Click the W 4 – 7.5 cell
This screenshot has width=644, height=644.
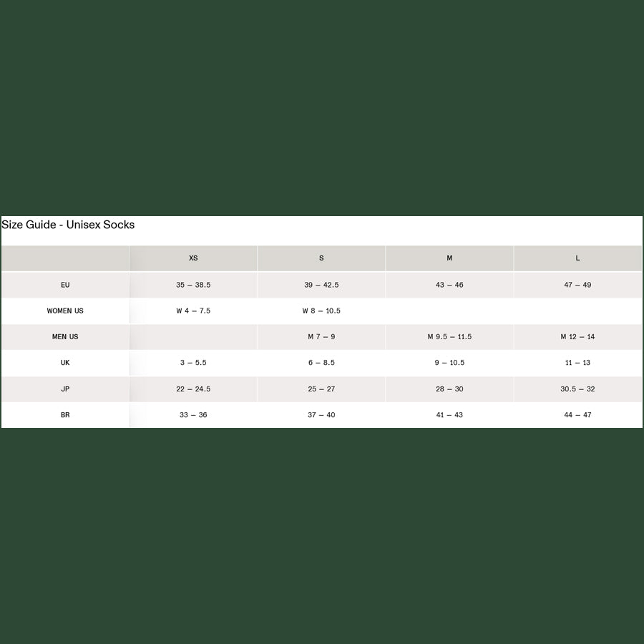click(193, 311)
